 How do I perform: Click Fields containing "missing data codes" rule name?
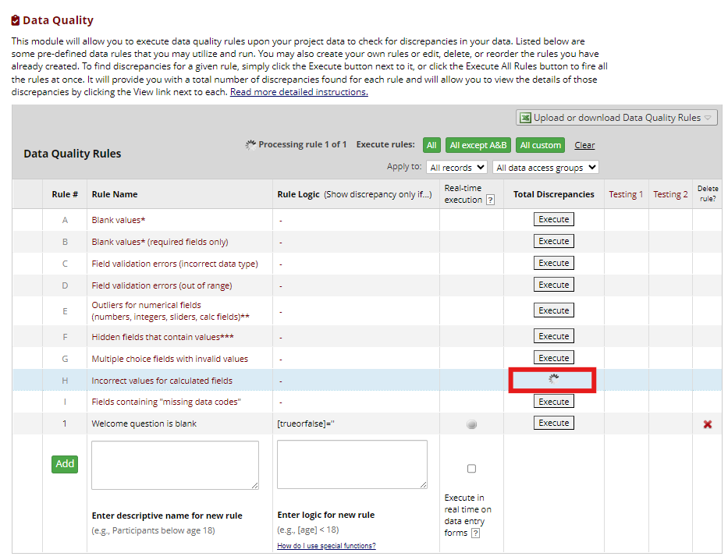[166, 402]
